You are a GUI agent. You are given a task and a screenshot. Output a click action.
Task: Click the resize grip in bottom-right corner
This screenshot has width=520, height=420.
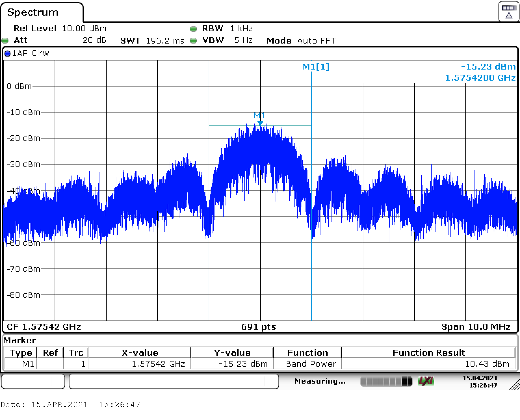514,385
